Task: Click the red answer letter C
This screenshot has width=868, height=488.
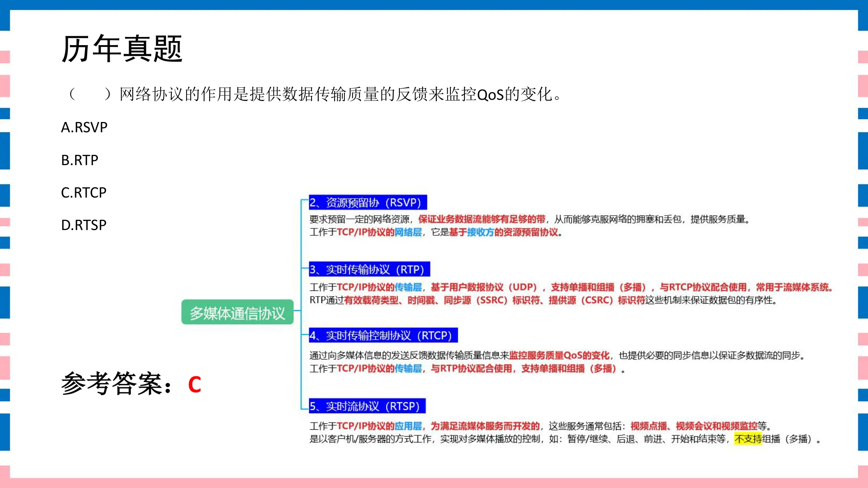Action: 195,385
